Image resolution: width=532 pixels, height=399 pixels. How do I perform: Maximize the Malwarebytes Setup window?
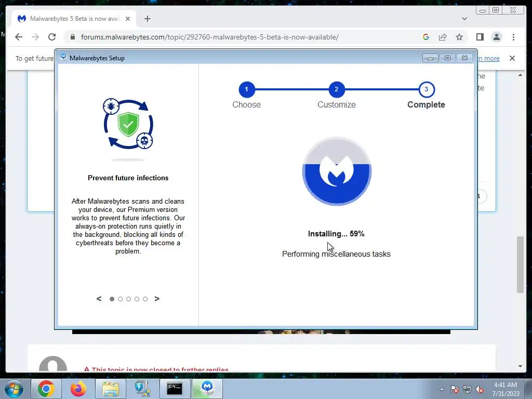coord(447,58)
